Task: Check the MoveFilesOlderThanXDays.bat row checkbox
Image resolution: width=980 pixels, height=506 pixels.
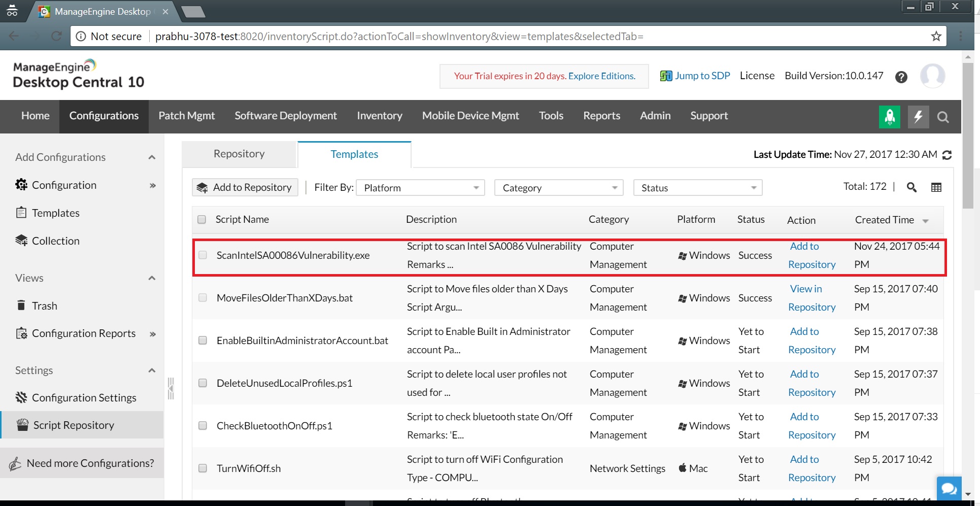Action: click(202, 297)
